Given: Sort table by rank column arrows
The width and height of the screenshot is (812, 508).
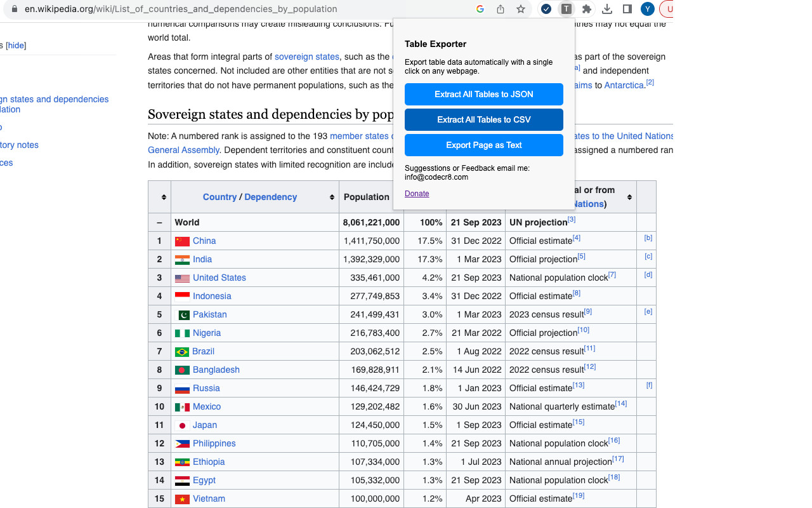Looking at the screenshot, I should [164, 197].
